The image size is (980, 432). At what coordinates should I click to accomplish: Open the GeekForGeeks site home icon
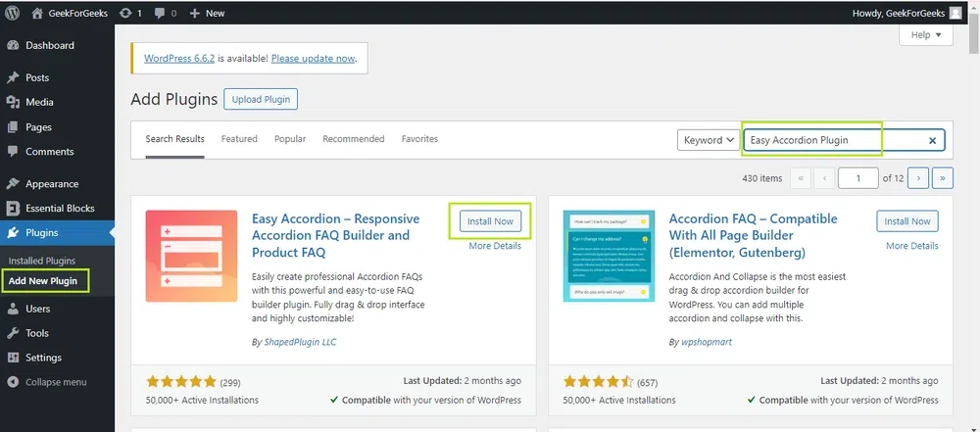(x=38, y=13)
